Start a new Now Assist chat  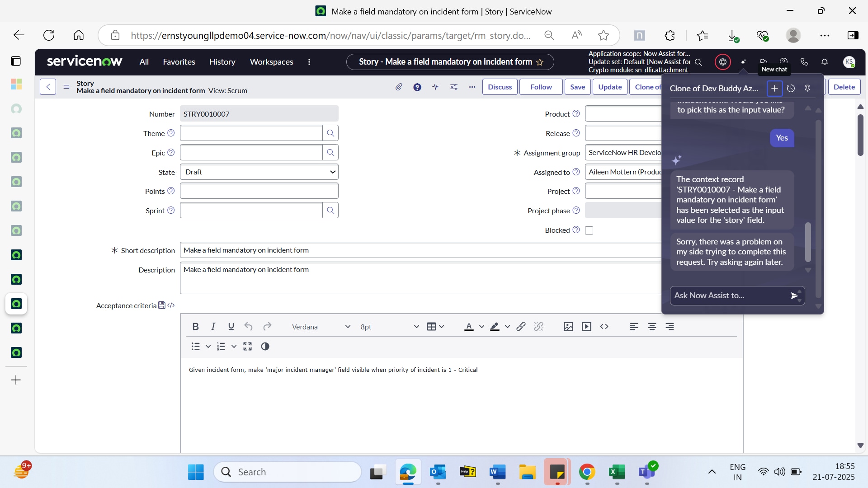(774, 89)
